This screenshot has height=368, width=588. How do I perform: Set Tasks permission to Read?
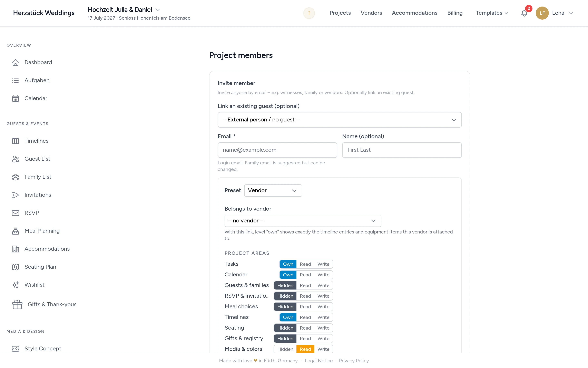pos(305,264)
